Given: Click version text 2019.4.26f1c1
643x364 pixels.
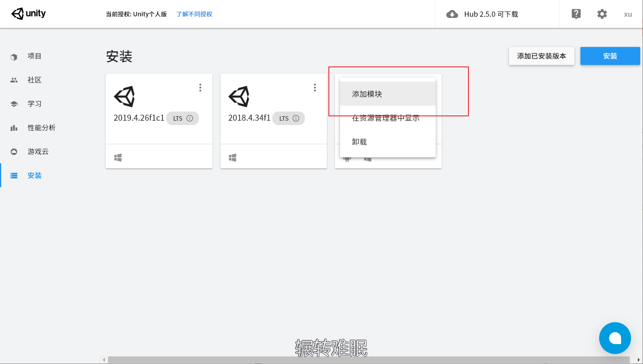Looking at the screenshot, I should pyautogui.click(x=139, y=118).
